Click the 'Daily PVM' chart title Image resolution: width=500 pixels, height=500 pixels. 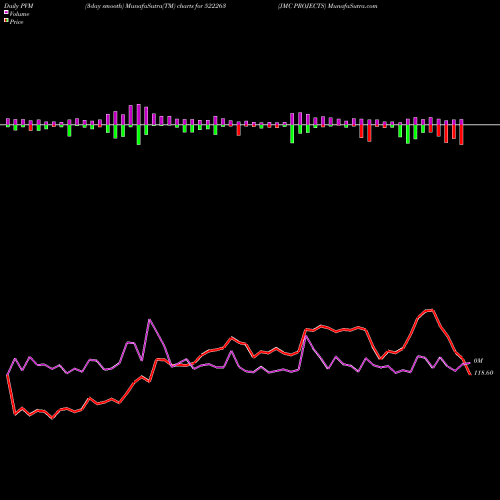point(19,6)
